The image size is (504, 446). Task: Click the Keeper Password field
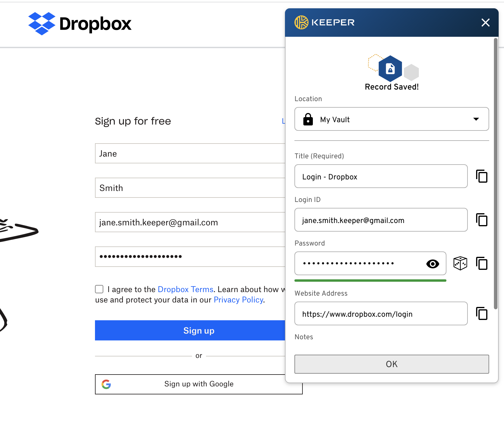(x=370, y=263)
